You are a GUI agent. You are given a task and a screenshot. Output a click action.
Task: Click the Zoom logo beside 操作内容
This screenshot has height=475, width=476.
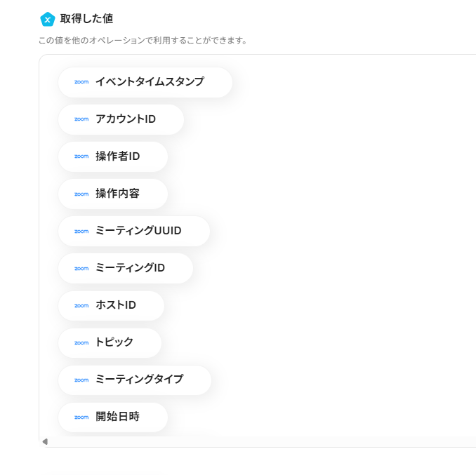[x=81, y=194]
